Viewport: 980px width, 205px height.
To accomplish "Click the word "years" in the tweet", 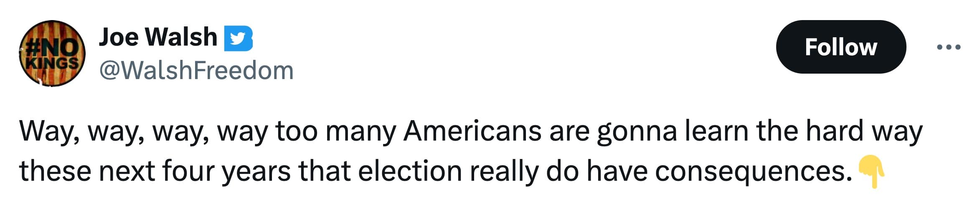I will [x=256, y=172].
